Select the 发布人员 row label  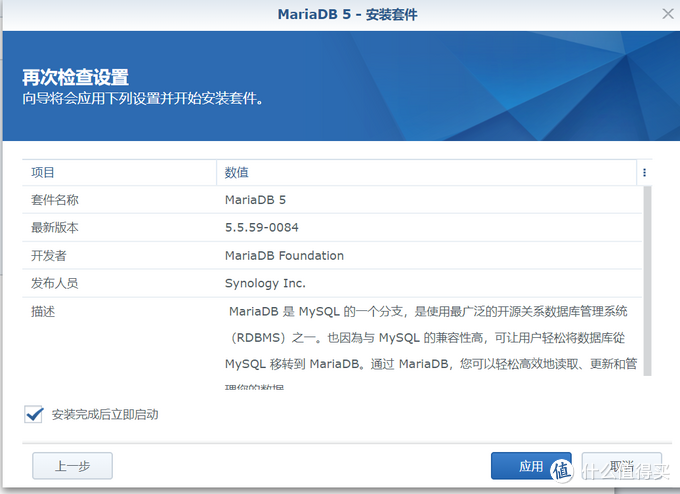pyautogui.click(x=55, y=283)
